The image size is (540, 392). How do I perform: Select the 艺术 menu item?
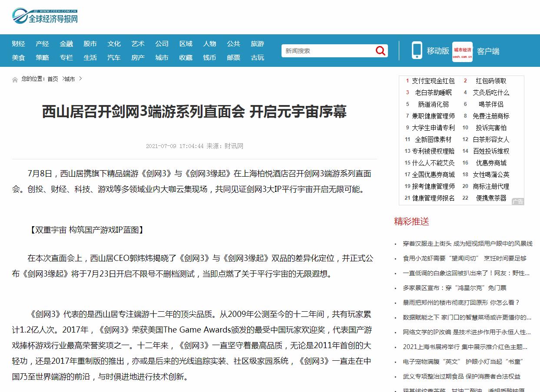tap(138, 44)
